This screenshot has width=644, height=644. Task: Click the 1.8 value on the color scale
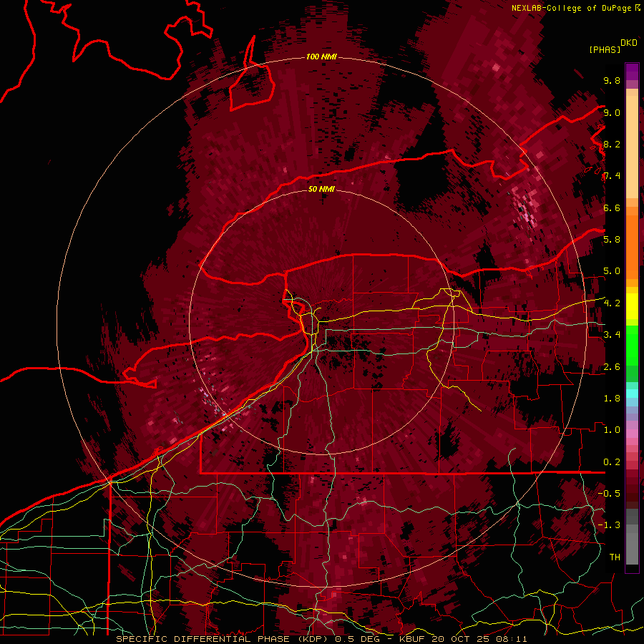pos(612,399)
